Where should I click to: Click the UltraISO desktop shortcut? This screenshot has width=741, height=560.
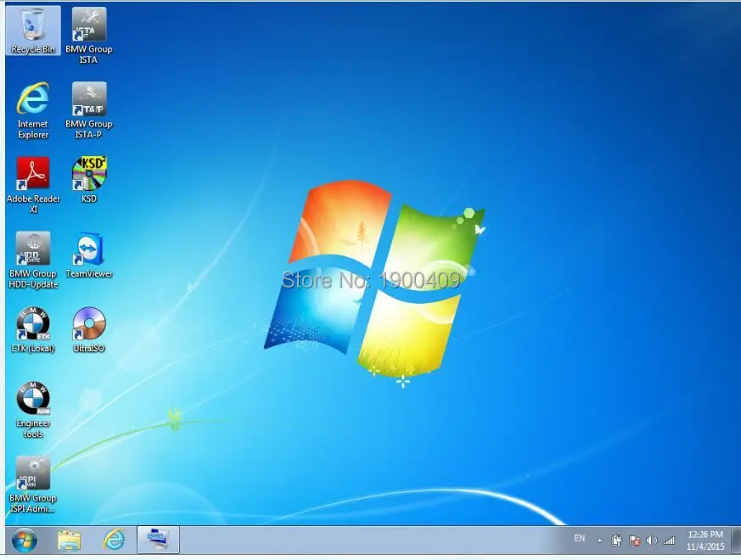pos(89,329)
